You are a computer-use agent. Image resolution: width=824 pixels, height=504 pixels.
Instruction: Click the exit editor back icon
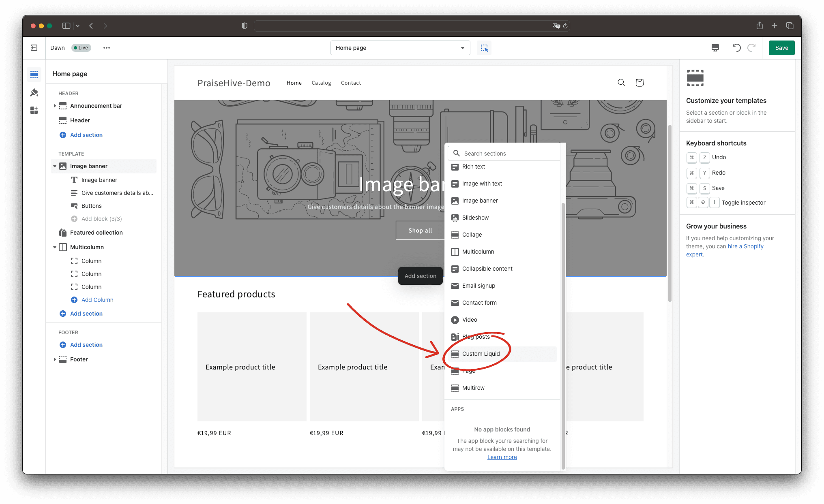pyautogui.click(x=34, y=48)
